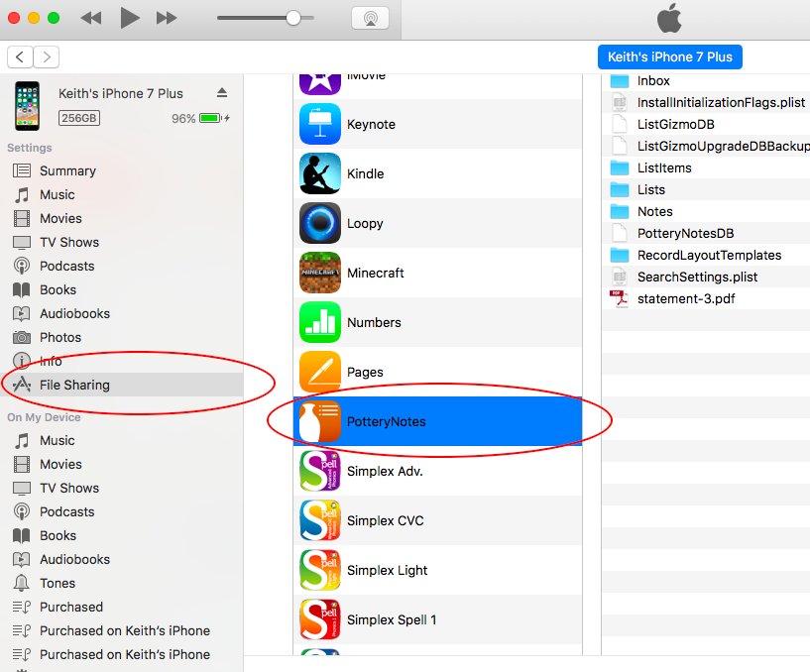This screenshot has width=810, height=672.
Task: Open Movies under On My Device
Action: (x=121, y=465)
